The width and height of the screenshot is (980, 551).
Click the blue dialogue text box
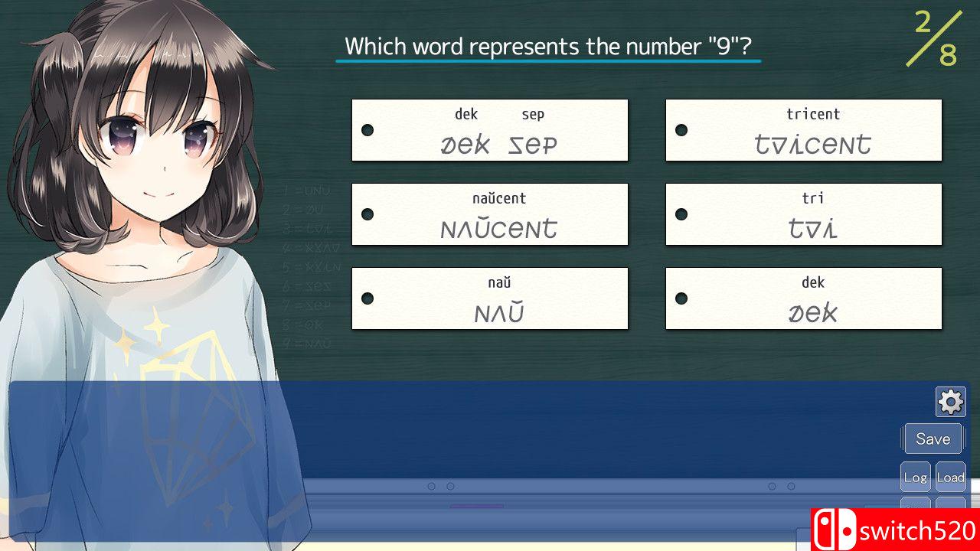(x=536, y=429)
